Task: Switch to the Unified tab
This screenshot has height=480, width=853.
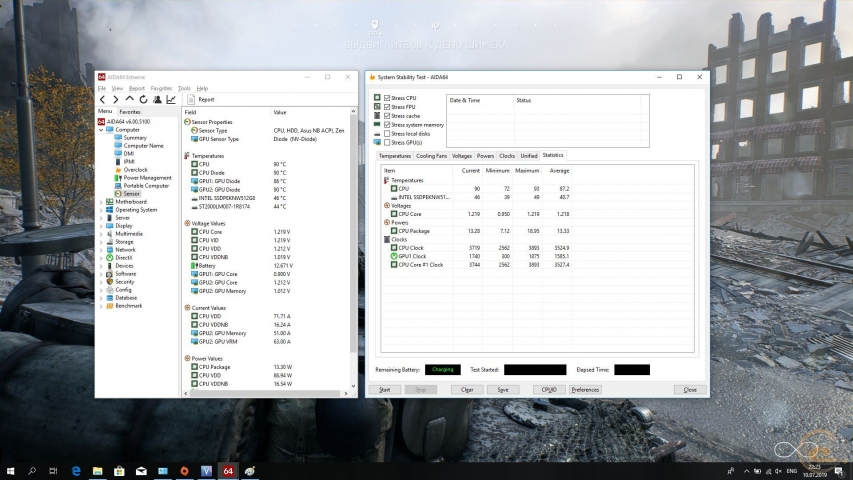Action: (529, 156)
